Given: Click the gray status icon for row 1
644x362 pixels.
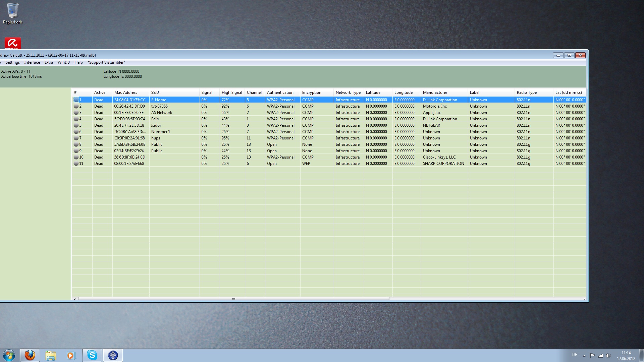Looking at the screenshot, I should 76,100.
